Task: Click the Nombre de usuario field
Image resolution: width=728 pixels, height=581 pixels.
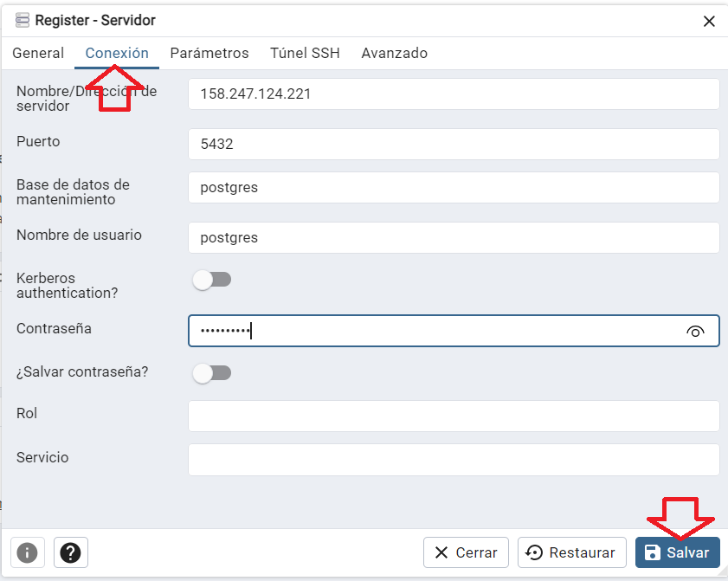Action: (x=454, y=238)
